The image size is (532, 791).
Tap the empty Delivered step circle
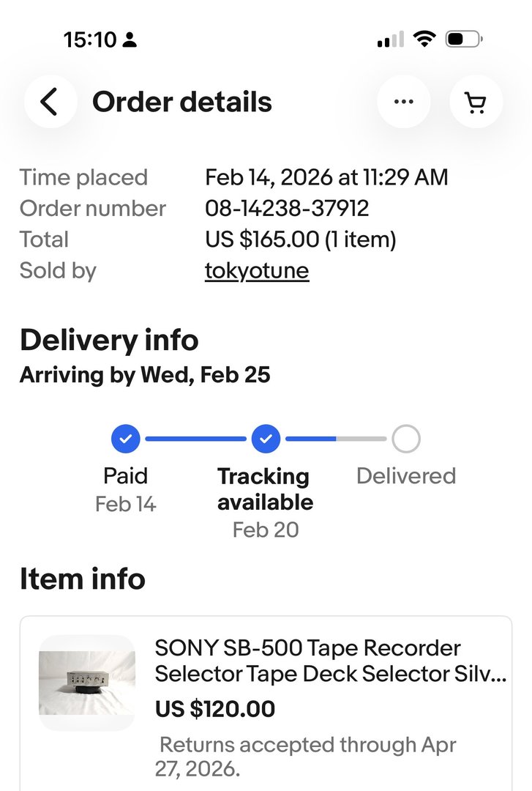click(406, 439)
